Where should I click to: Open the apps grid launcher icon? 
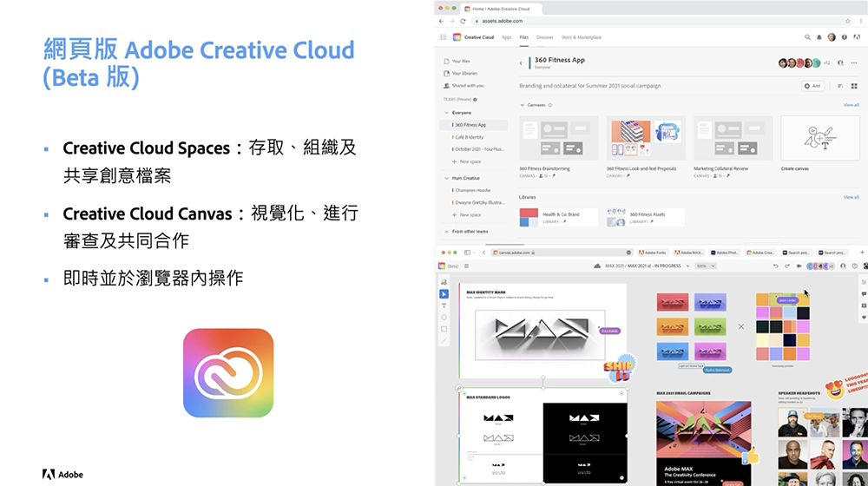coord(443,37)
